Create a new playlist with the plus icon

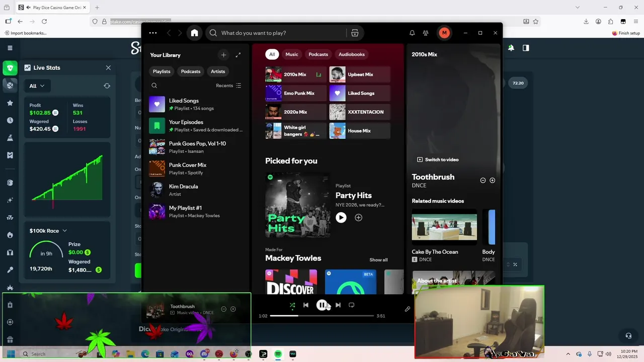tap(223, 55)
